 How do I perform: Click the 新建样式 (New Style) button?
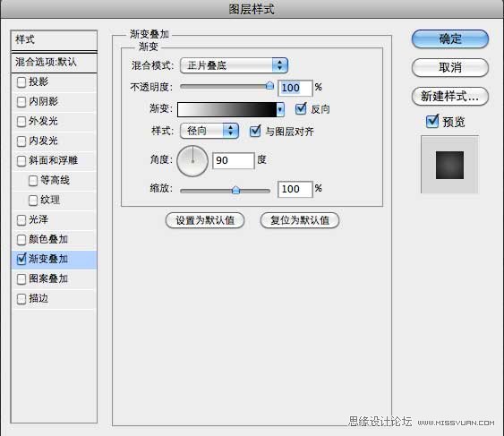point(450,96)
